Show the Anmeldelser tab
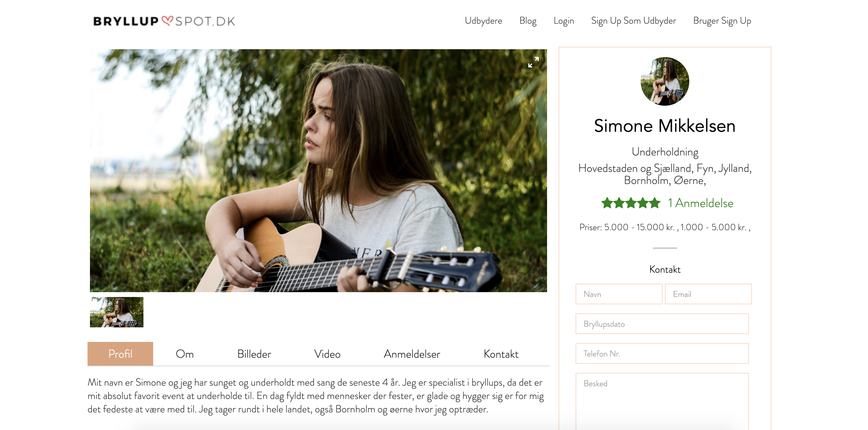The image size is (868, 430). (412, 354)
